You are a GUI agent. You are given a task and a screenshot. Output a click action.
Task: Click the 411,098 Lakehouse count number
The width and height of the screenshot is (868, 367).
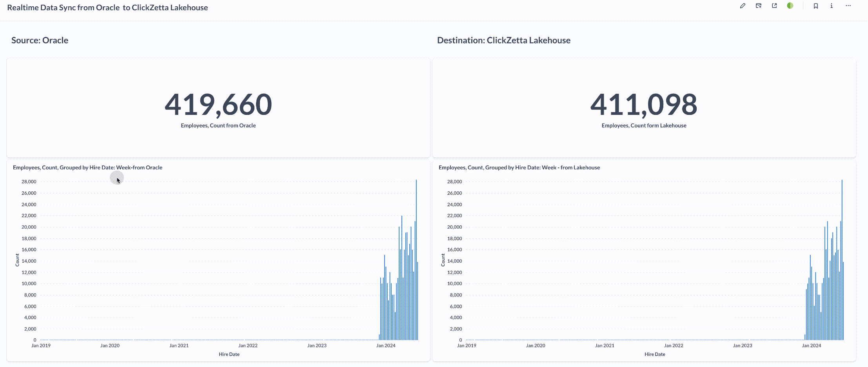coord(644,105)
